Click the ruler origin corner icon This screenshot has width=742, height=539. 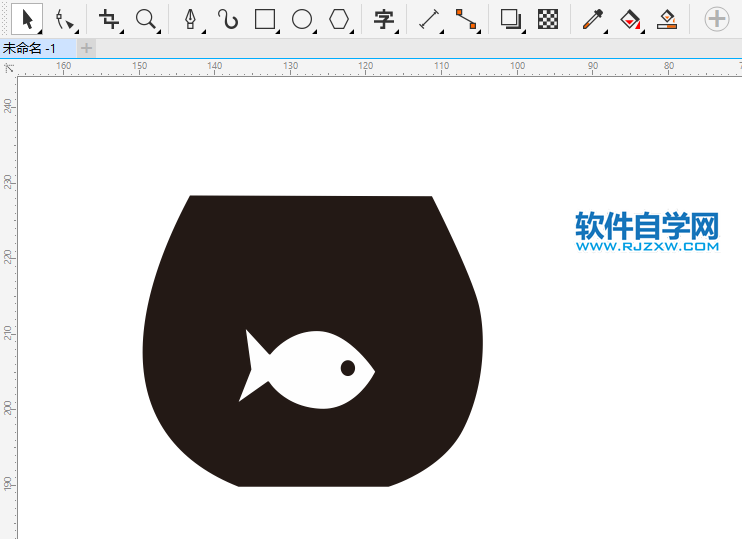[x=9, y=68]
